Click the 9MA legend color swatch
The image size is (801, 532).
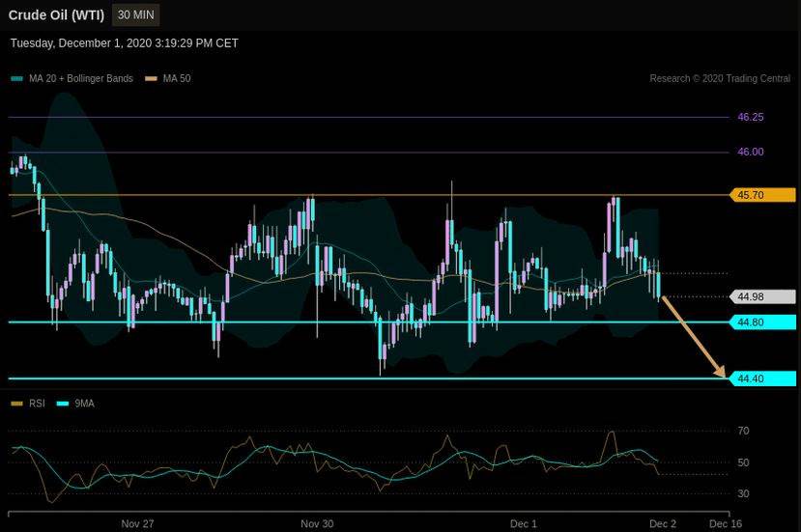pyautogui.click(x=63, y=404)
